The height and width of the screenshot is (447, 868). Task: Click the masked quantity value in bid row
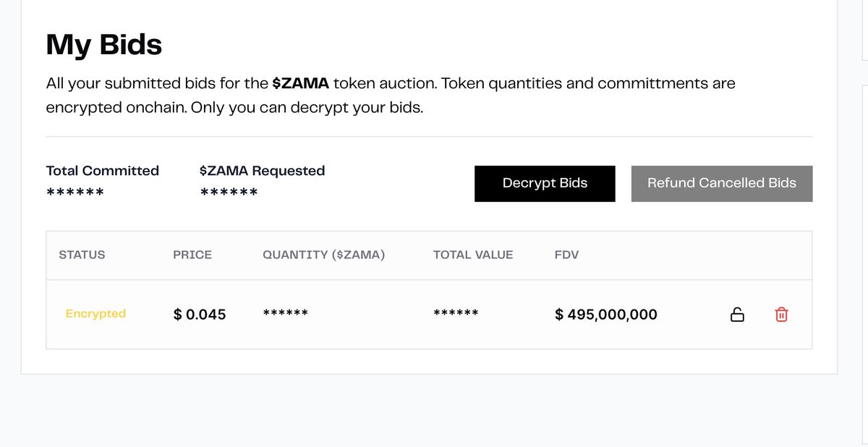point(285,314)
